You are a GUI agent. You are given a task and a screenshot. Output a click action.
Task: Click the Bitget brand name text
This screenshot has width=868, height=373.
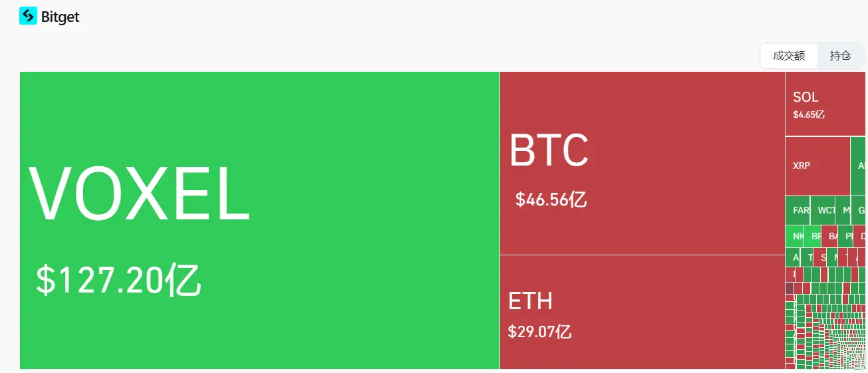click(61, 17)
